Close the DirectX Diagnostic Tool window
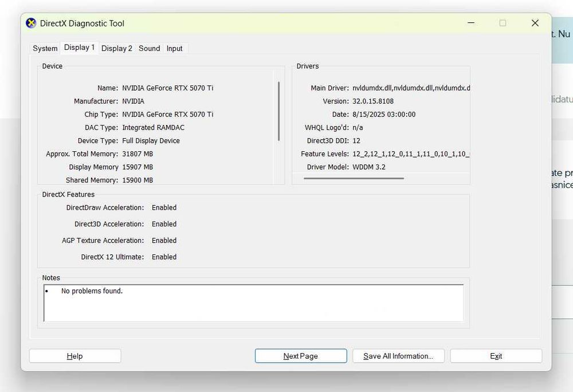 [535, 23]
